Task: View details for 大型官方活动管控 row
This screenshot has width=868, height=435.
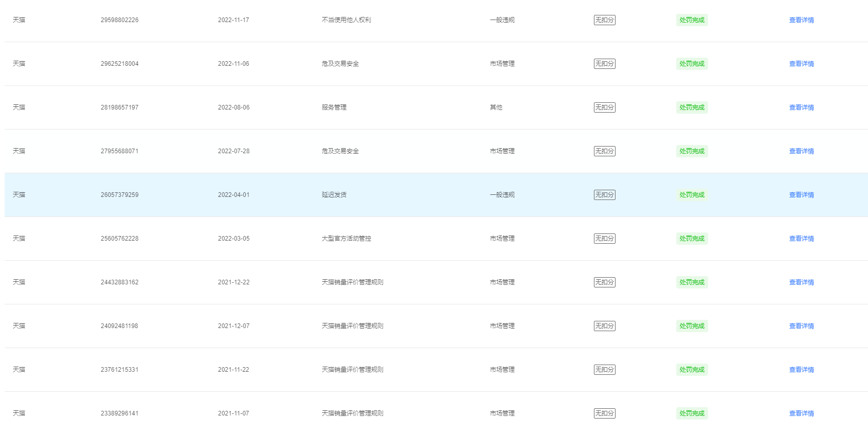Action: click(801, 239)
